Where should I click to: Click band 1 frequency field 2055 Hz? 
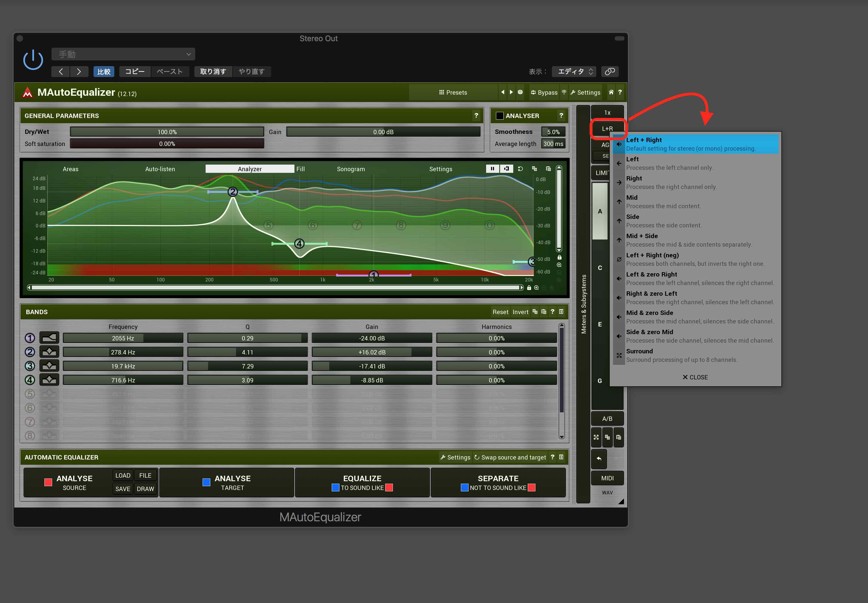(x=123, y=338)
